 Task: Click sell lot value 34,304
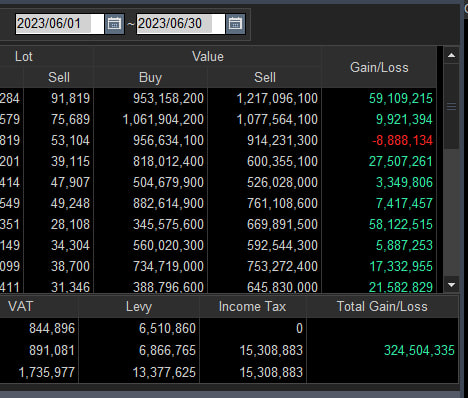pos(70,245)
